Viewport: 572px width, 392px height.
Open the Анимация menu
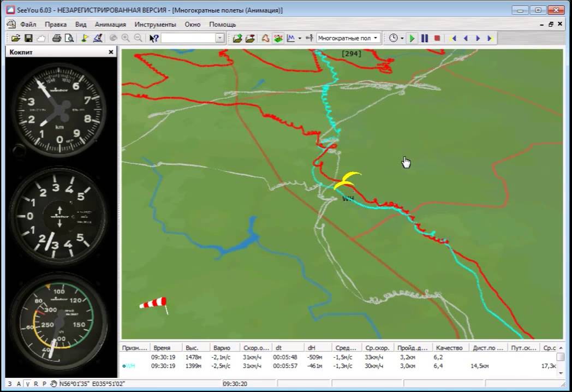[110, 25]
